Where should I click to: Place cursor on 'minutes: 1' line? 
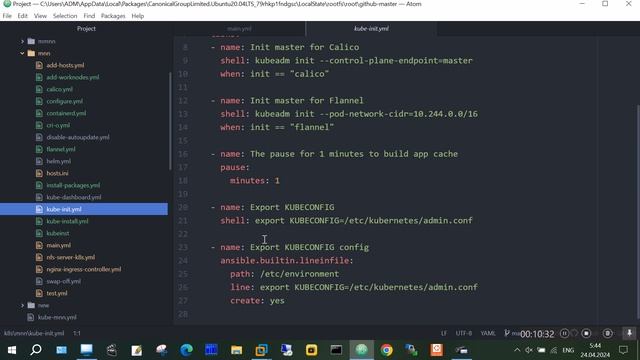255,180
